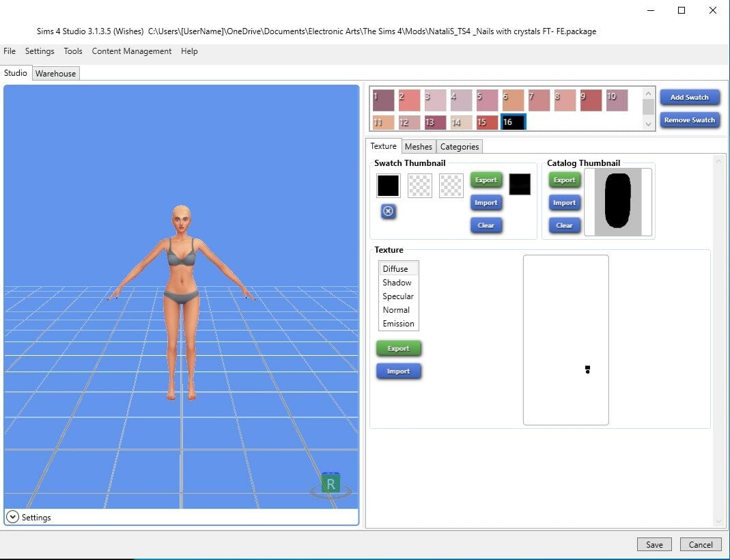Open the Settings menu

40,51
